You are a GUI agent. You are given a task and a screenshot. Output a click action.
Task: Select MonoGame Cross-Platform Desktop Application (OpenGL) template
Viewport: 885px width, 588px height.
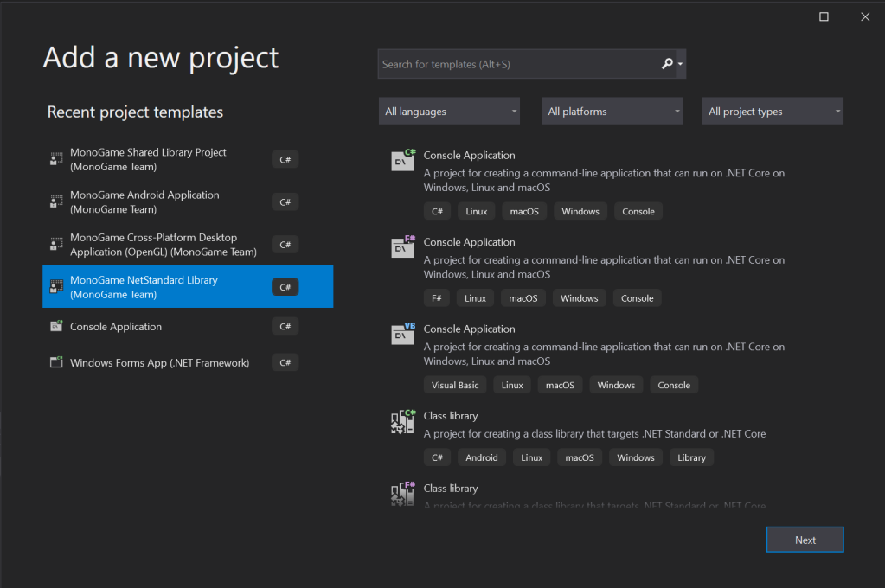pos(188,245)
